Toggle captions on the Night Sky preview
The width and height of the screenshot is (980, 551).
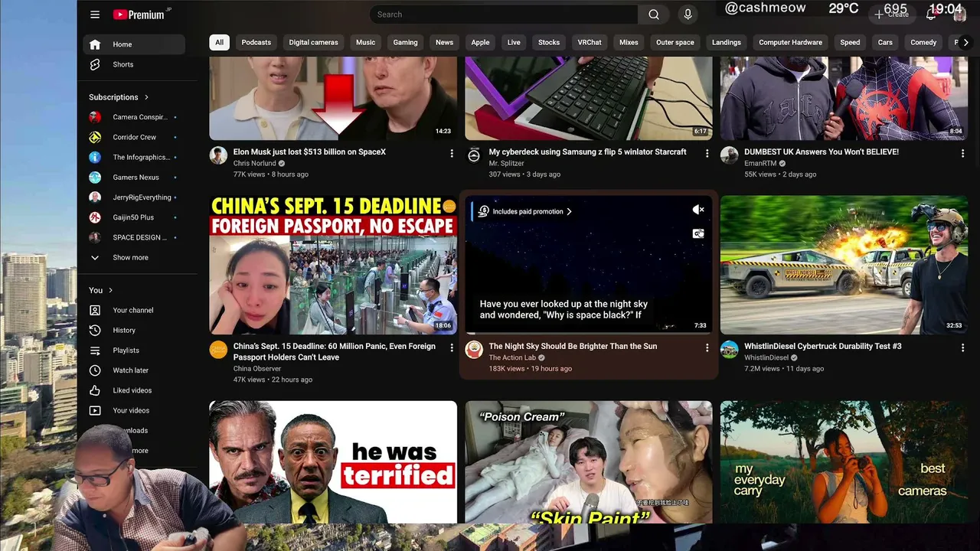(x=698, y=233)
